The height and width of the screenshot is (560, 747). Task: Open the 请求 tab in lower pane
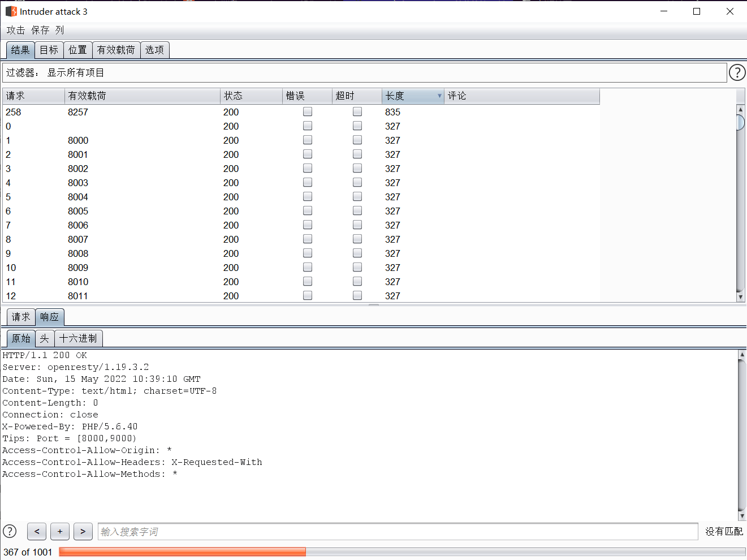coord(21,317)
